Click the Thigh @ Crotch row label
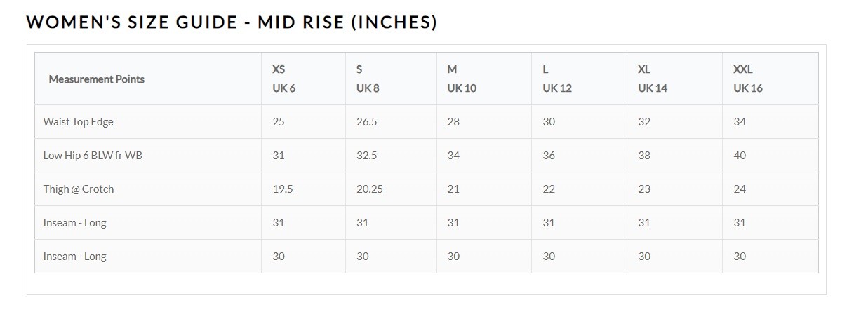This screenshot has width=868, height=333. coord(78,189)
